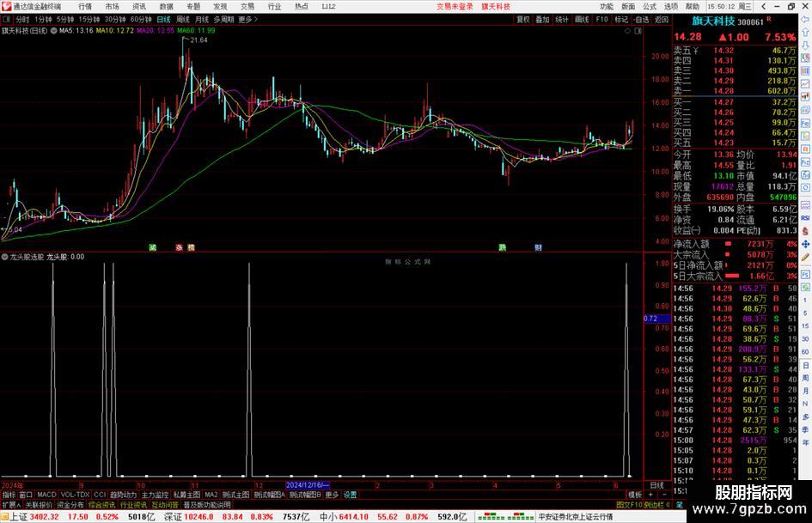Click the 设置 settings button in the indicator bar
This screenshot has height=523, width=812.
(350, 495)
